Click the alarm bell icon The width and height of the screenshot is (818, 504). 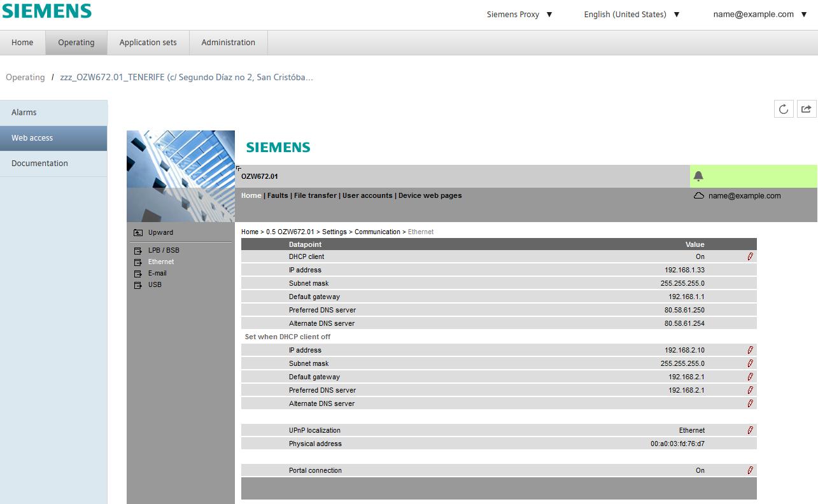[x=698, y=176]
